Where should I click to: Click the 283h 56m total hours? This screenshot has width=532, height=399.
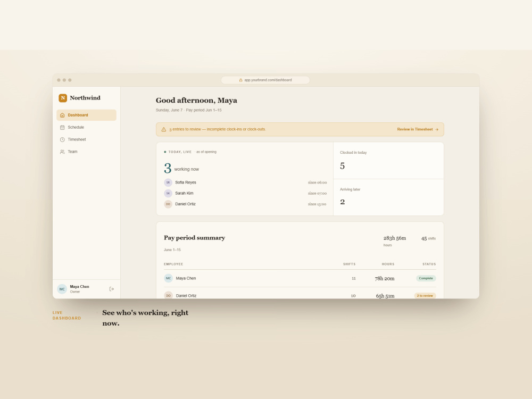[395, 238]
